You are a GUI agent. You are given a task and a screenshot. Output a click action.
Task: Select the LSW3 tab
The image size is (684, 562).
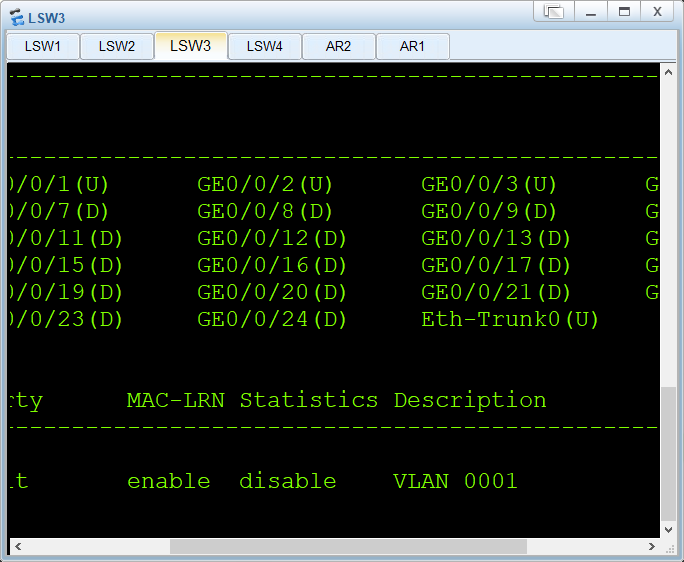[191, 45]
